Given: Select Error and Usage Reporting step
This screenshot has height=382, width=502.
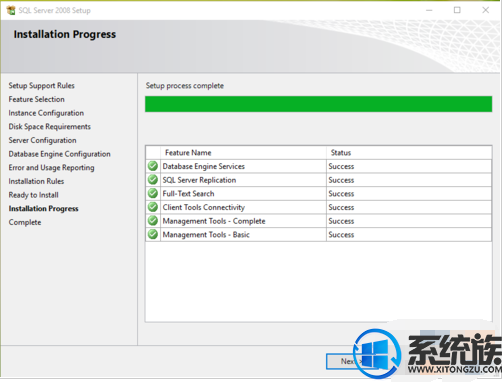Looking at the screenshot, I should coord(52,168).
